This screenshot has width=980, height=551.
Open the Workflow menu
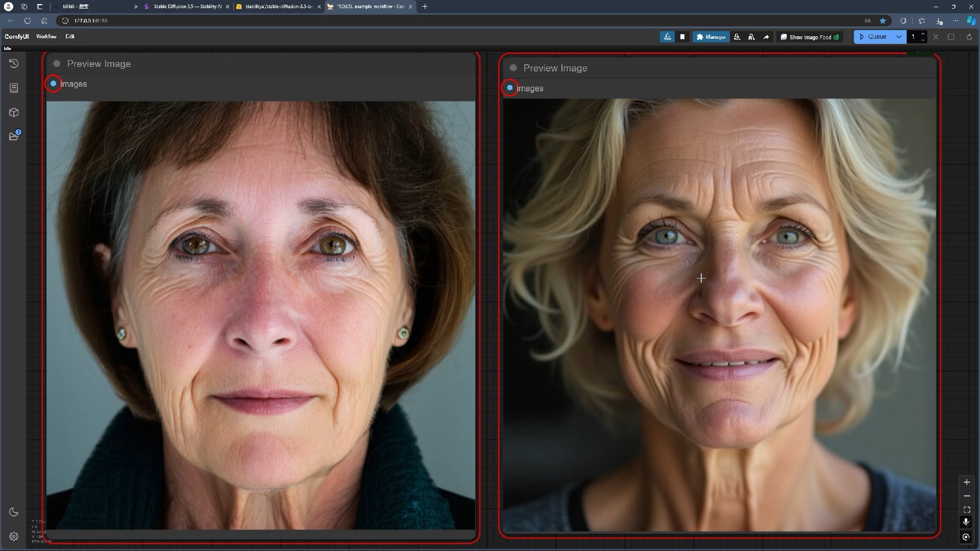[x=46, y=37]
